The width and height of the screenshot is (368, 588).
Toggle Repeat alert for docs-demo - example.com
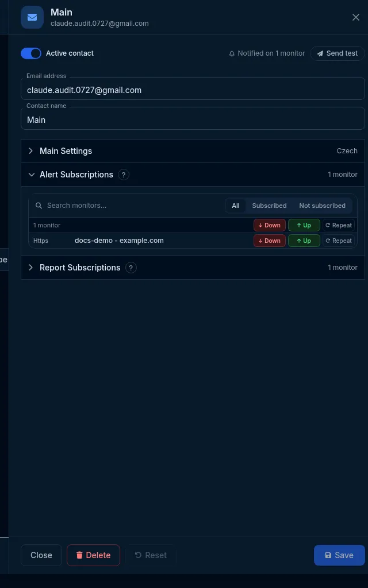point(339,241)
